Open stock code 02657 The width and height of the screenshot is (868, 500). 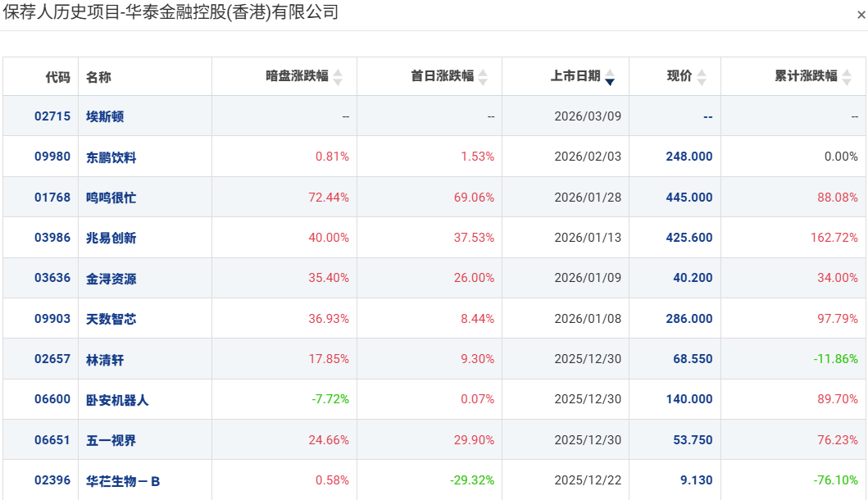click(x=52, y=359)
